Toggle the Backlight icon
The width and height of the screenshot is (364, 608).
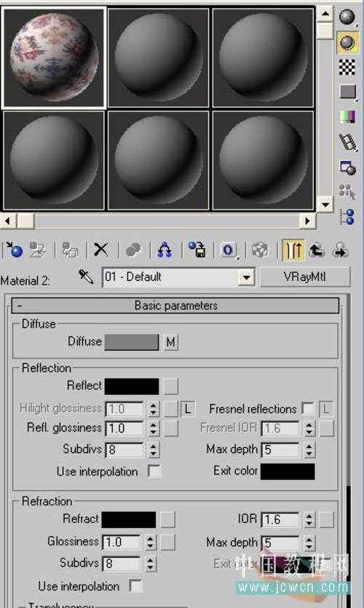coord(347,42)
